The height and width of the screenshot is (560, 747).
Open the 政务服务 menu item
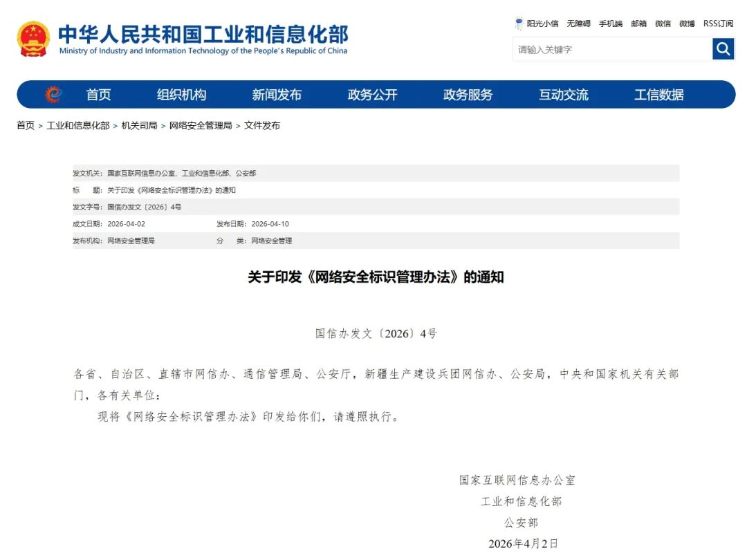pos(468,95)
